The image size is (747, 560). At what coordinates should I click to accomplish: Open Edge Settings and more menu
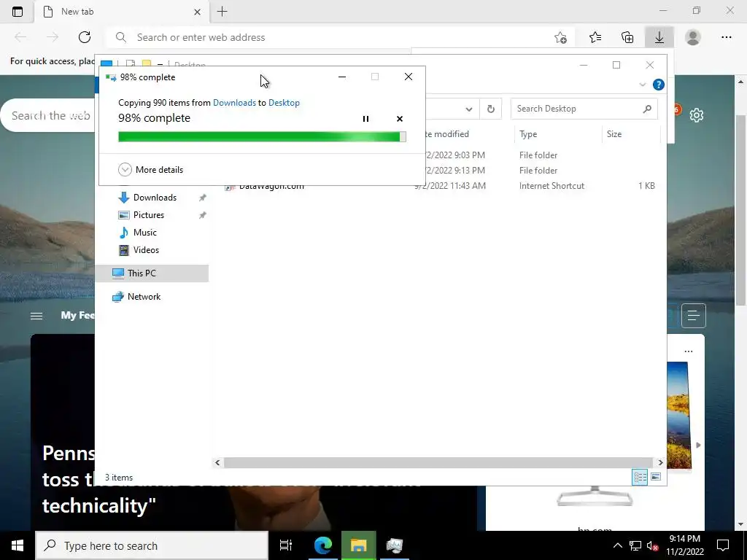tap(726, 37)
